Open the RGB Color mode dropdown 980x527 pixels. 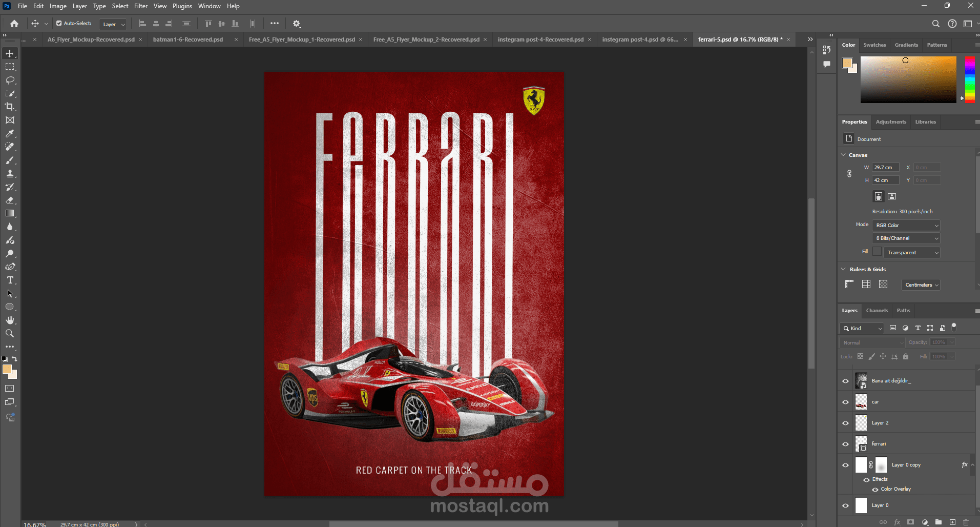(x=906, y=225)
